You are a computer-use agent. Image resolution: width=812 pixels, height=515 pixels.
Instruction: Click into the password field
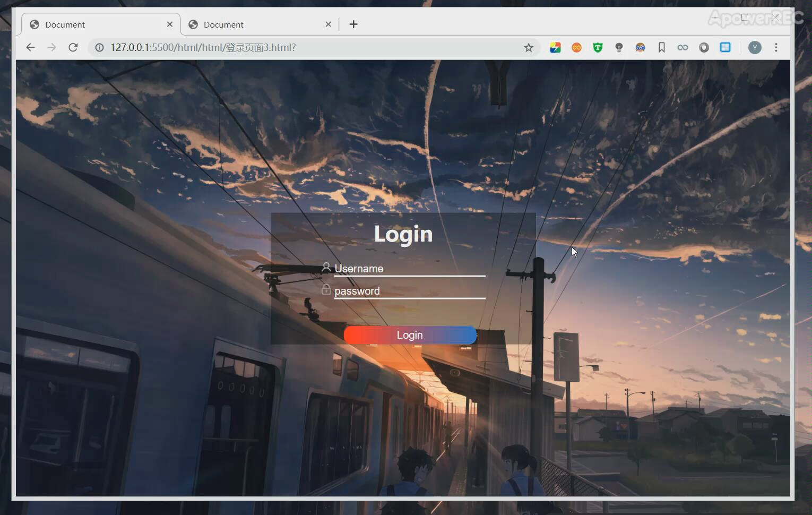(410, 291)
